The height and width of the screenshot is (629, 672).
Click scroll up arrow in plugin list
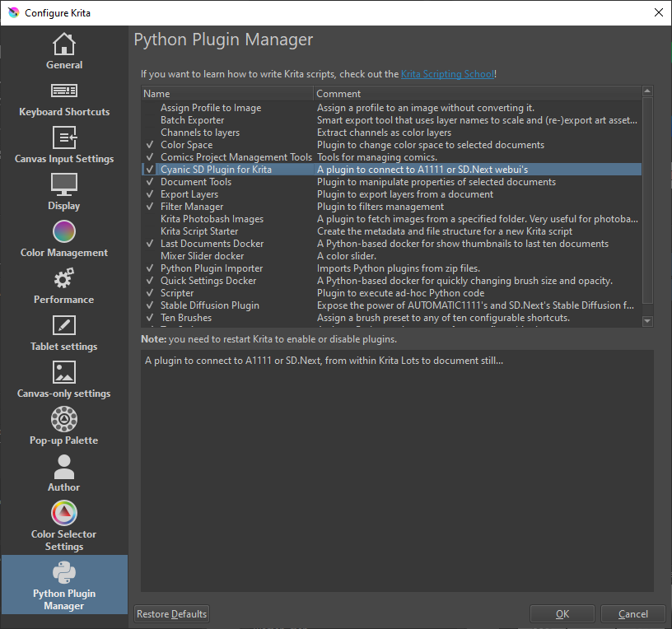tap(647, 92)
